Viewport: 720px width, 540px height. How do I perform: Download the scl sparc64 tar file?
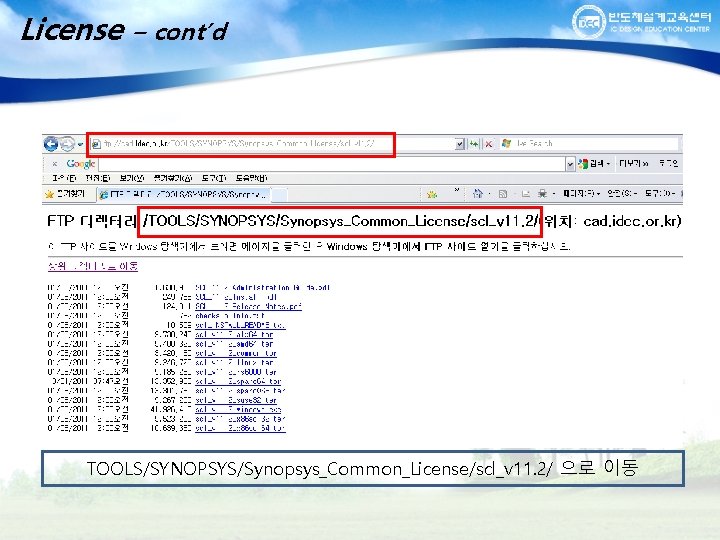pyautogui.click(x=238, y=381)
